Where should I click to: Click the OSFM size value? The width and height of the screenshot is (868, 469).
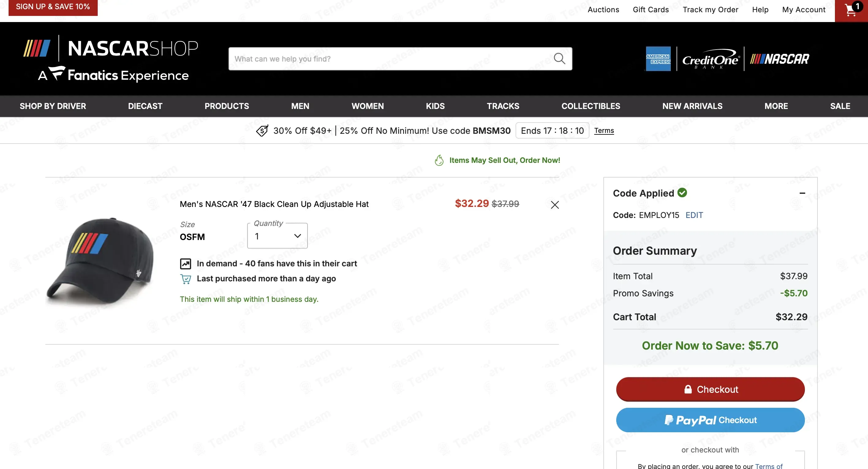pos(192,237)
